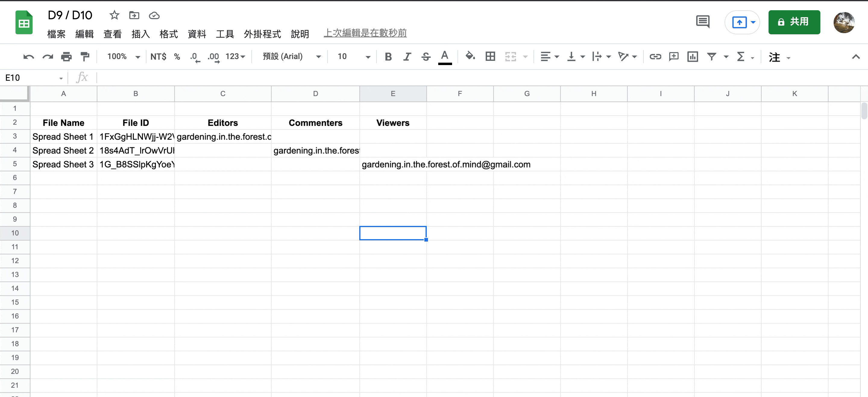Open the 插入 menu

tap(140, 34)
